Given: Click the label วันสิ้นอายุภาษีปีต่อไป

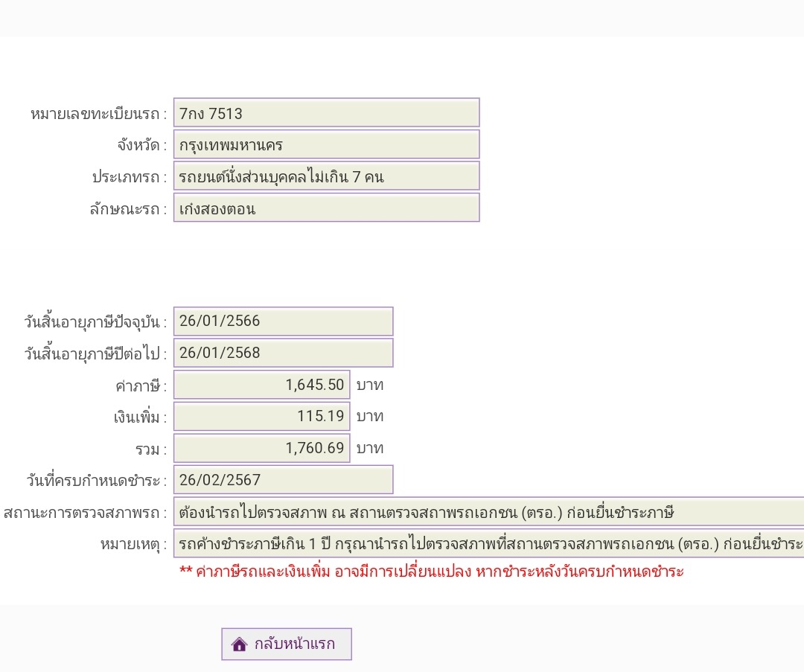Looking at the screenshot, I should [95, 353].
